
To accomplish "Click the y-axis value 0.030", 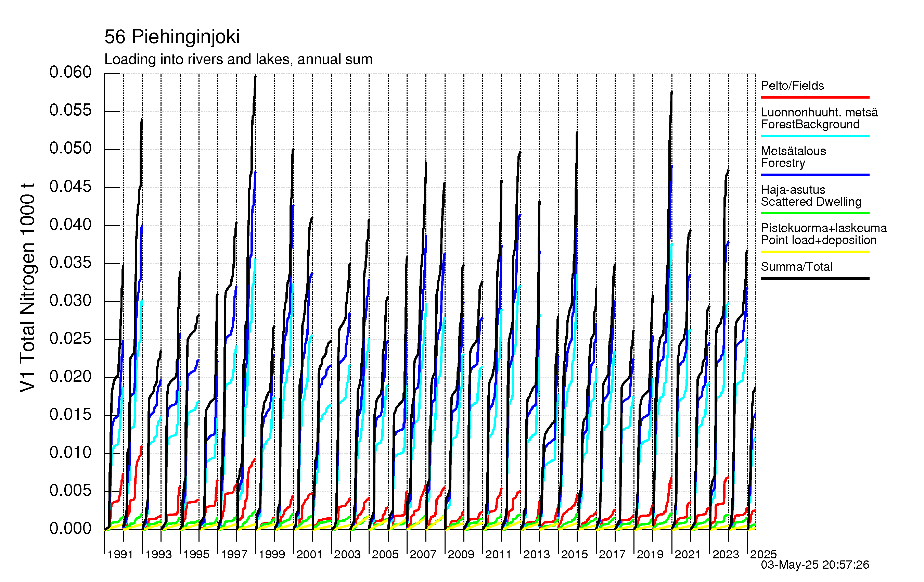I will tap(70, 301).
